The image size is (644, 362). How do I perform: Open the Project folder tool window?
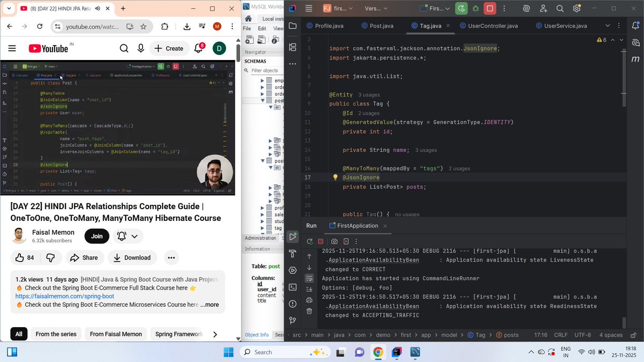[x=292, y=26]
